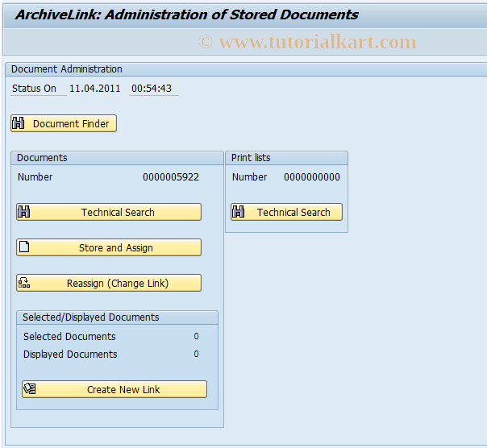Select the documents number 0000005922
This screenshot has height=448, width=487.
click(171, 177)
